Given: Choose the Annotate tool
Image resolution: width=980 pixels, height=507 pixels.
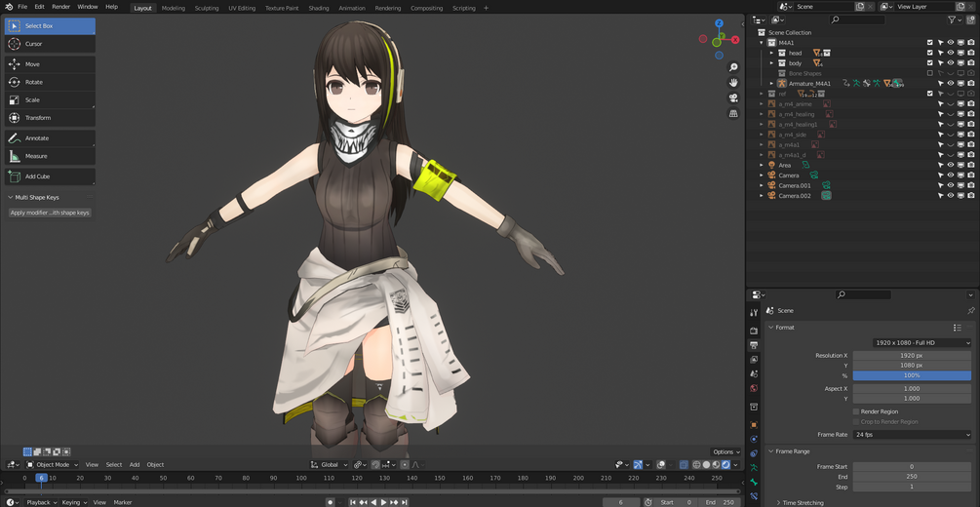Looking at the screenshot, I should coord(50,138).
